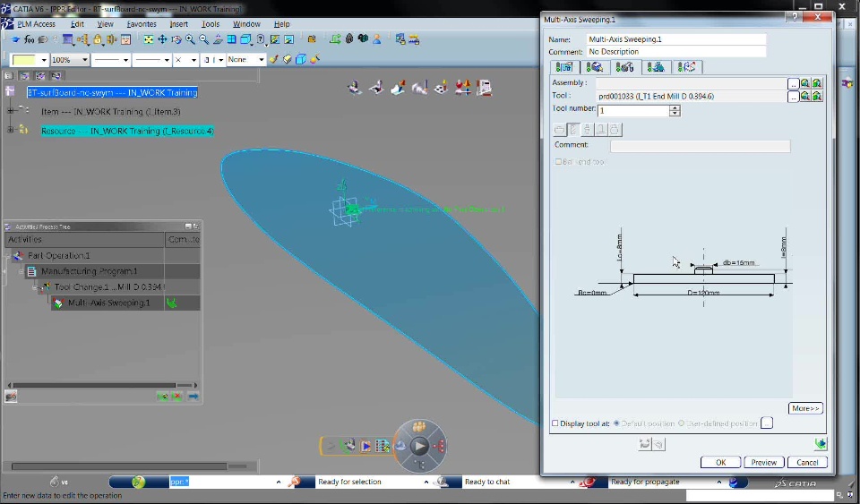Open the point symbol X dropdown
This screenshot has height=504, width=860.
193,60
